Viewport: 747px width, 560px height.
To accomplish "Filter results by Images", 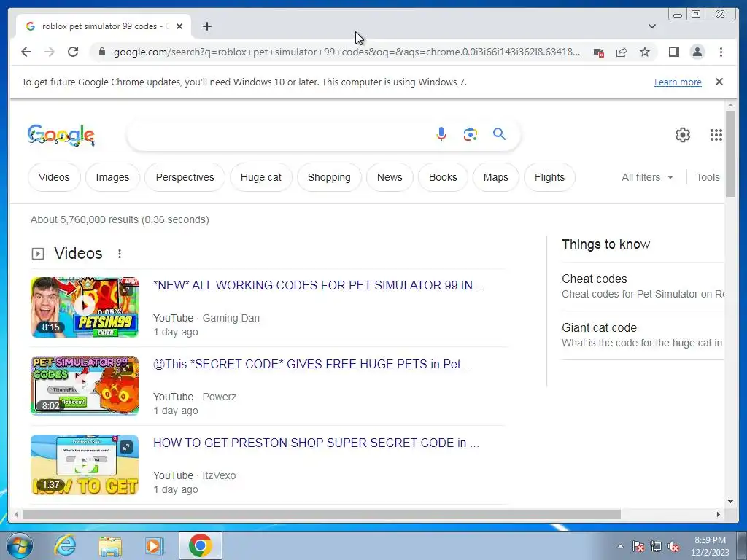I will (x=112, y=177).
